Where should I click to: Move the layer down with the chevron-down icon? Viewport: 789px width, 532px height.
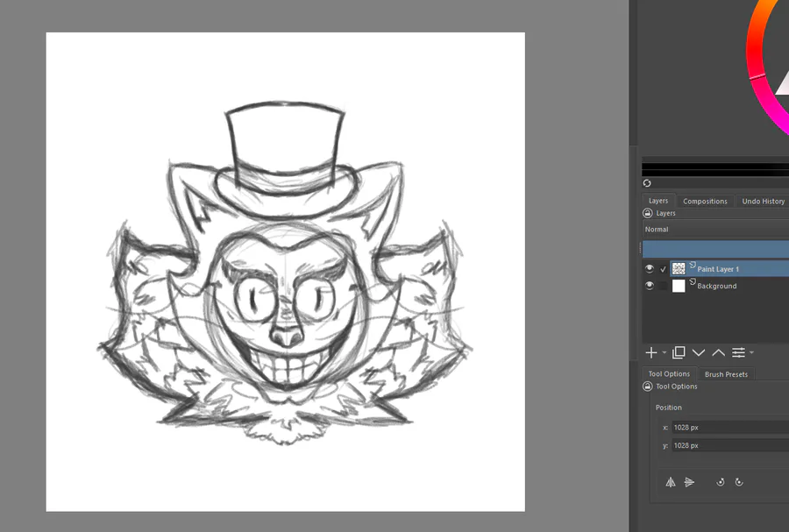(699, 352)
